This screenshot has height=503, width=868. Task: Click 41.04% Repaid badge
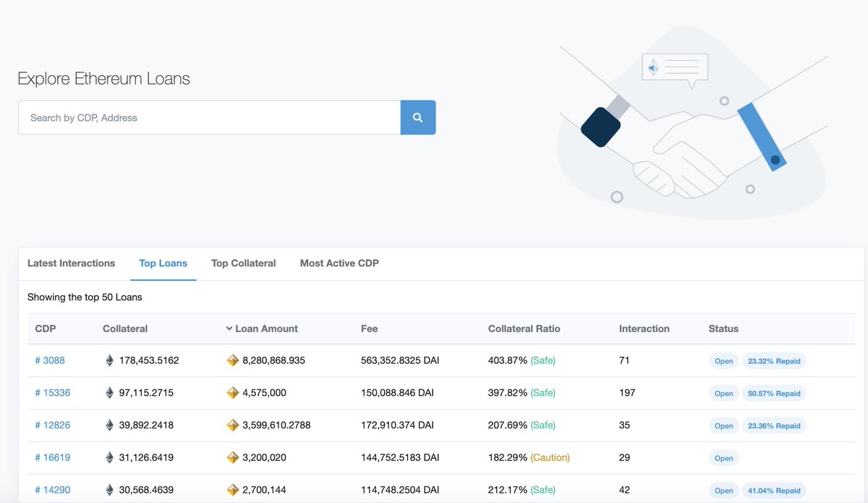click(x=774, y=491)
